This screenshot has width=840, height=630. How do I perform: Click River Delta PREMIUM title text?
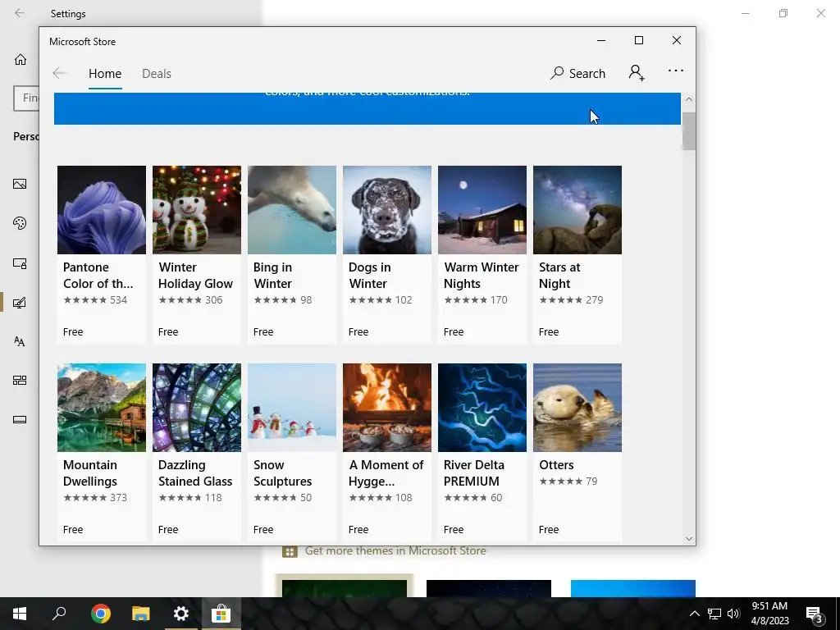tap(474, 473)
